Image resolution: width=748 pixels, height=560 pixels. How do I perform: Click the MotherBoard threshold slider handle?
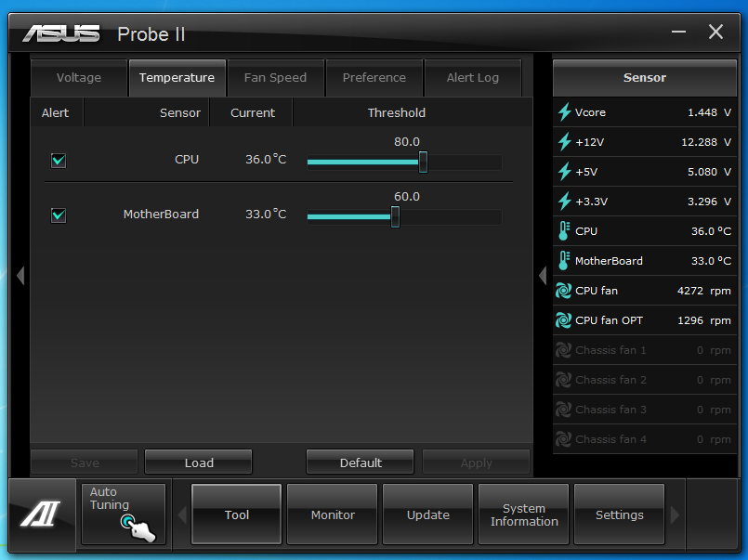point(395,217)
